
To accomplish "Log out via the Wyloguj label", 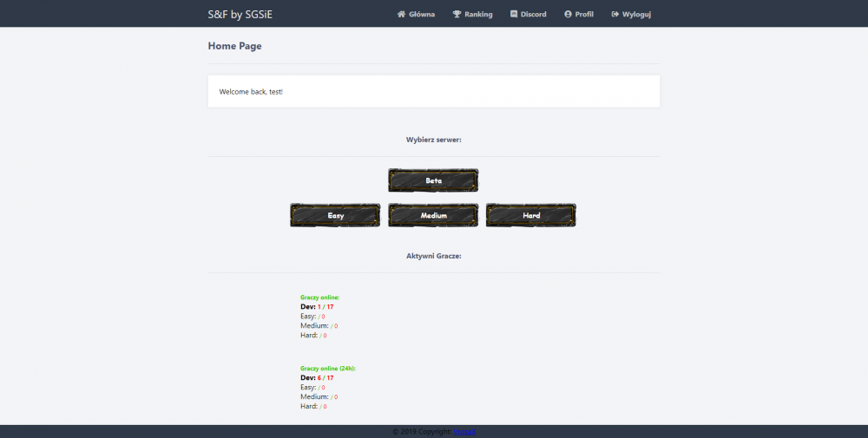I will [x=636, y=15].
